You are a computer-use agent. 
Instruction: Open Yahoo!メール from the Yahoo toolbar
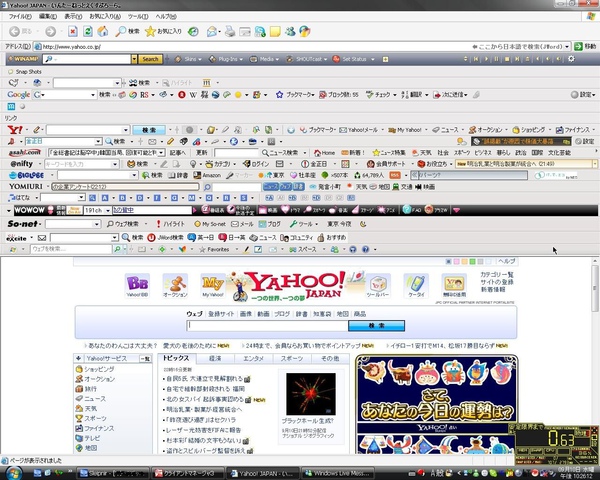click(x=359, y=130)
